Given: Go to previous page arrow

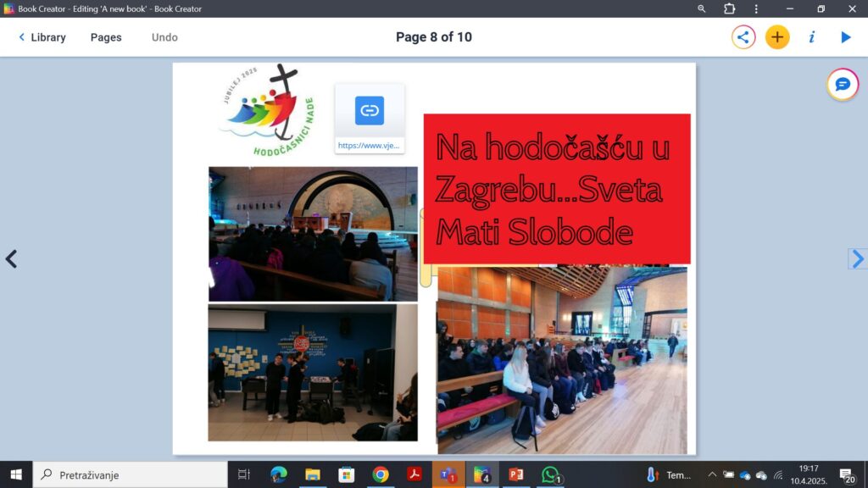Looking at the screenshot, I should pyautogui.click(x=11, y=259).
